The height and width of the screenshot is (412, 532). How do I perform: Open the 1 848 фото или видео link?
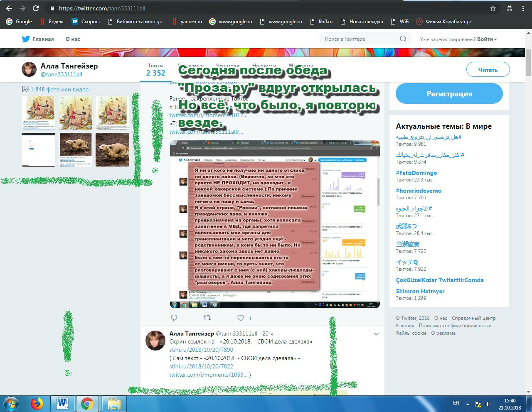pyautogui.click(x=59, y=89)
